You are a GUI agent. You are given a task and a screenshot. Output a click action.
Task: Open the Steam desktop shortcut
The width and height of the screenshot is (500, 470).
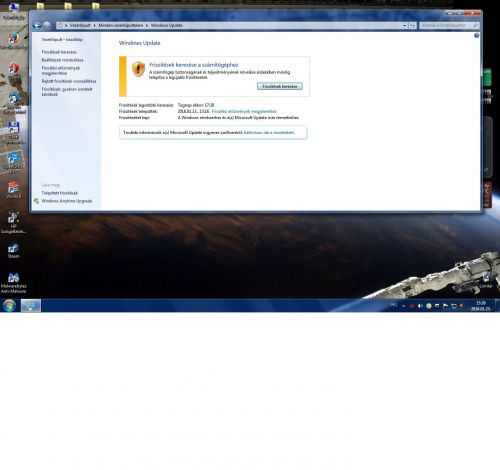click(x=13, y=249)
